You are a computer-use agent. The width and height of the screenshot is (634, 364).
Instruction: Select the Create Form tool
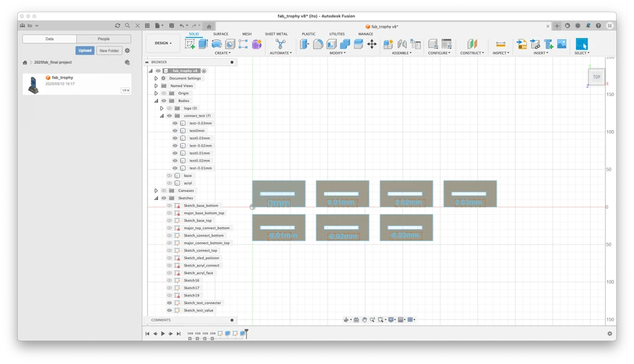click(x=257, y=44)
